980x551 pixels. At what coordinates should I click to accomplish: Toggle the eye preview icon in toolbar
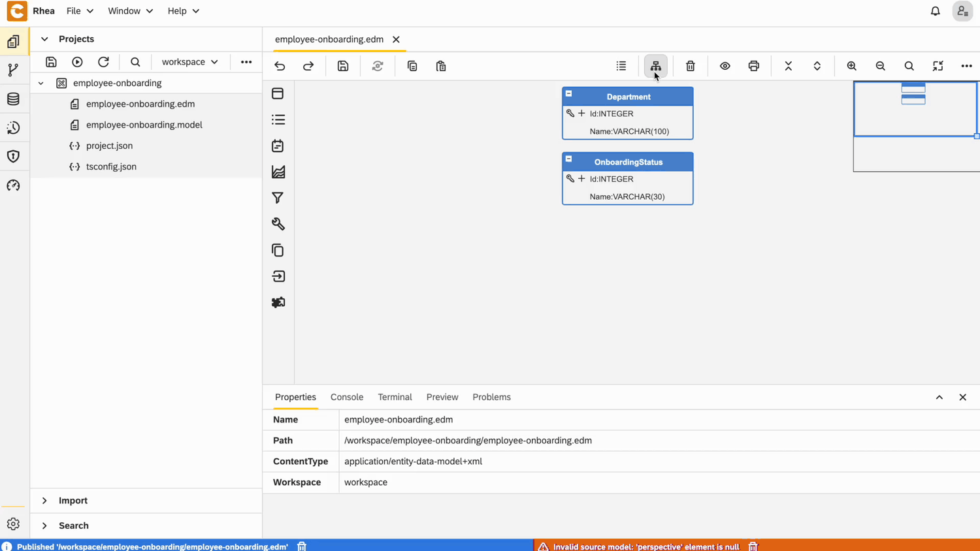[x=725, y=66]
